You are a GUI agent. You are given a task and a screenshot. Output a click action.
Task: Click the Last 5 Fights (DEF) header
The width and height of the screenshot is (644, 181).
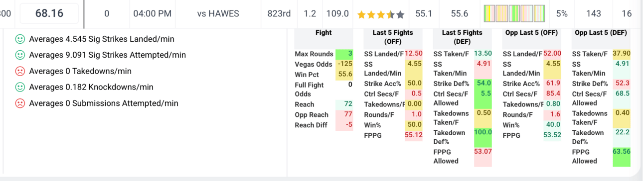tap(462, 37)
